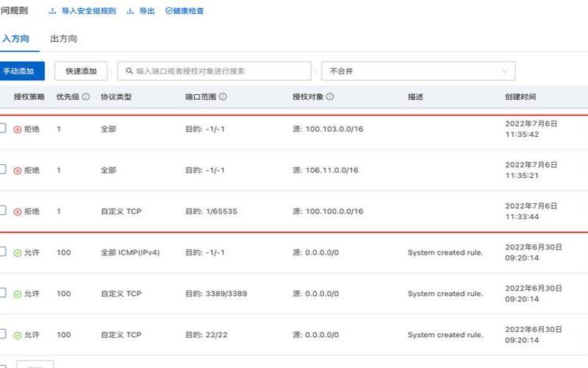This screenshot has width=588, height=368.
Task: Click source 106.11.0.0/16 cell
Action: coord(326,171)
